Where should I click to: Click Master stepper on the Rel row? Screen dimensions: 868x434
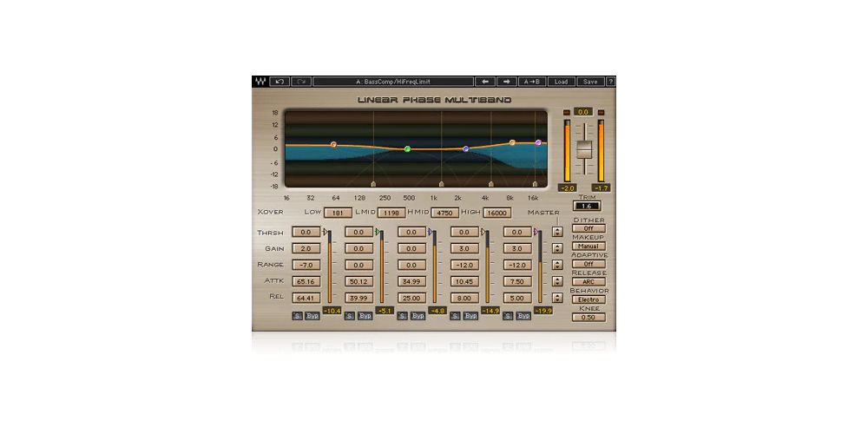tap(557, 297)
